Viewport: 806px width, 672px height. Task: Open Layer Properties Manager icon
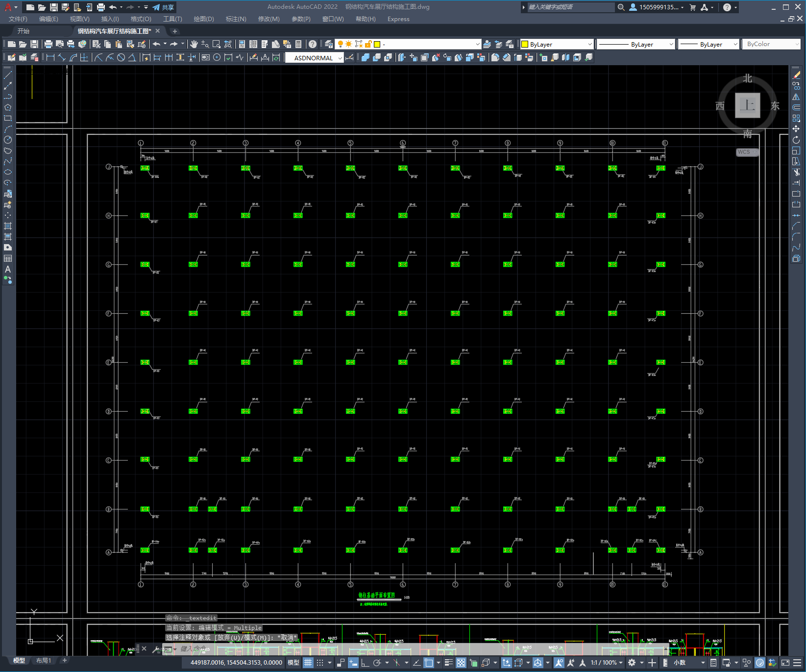329,44
